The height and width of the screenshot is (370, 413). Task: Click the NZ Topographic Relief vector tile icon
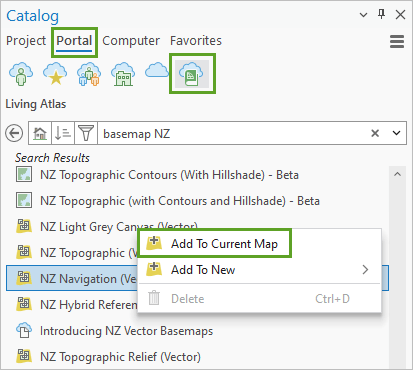(24, 356)
